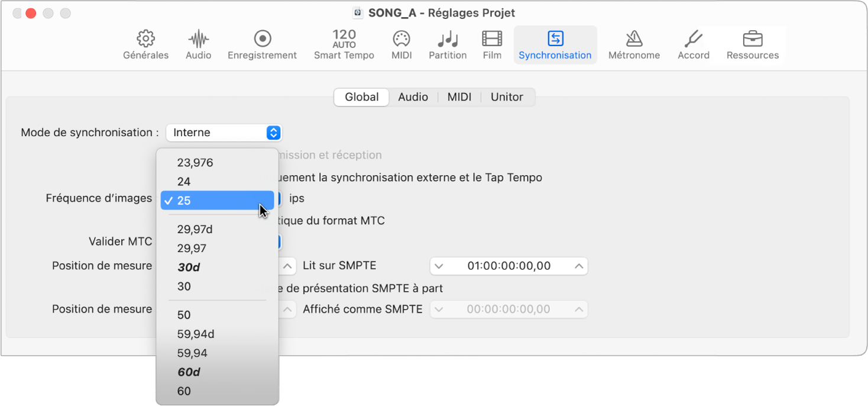The width and height of the screenshot is (868, 406).
Task: Select the Accord tuning settings icon
Action: [x=692, y=44]
